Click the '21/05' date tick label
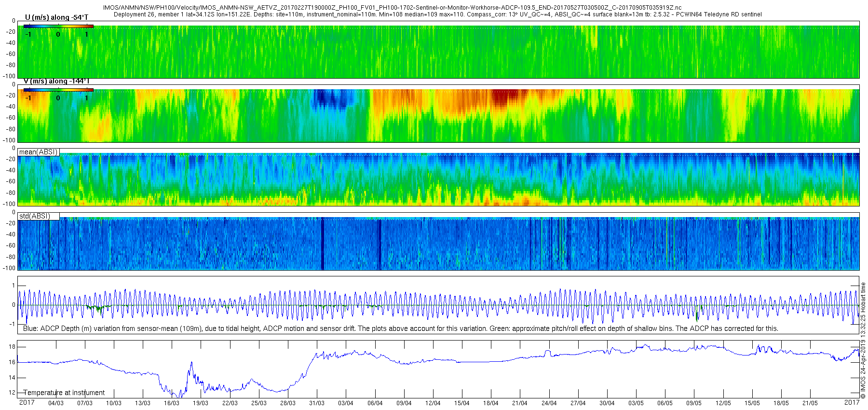868x410 pixels. (810, 403)
